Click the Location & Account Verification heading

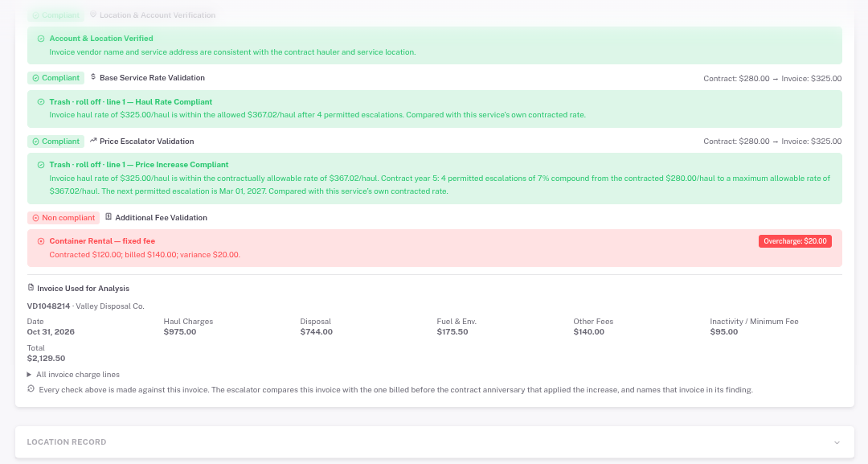coord(158,15)
